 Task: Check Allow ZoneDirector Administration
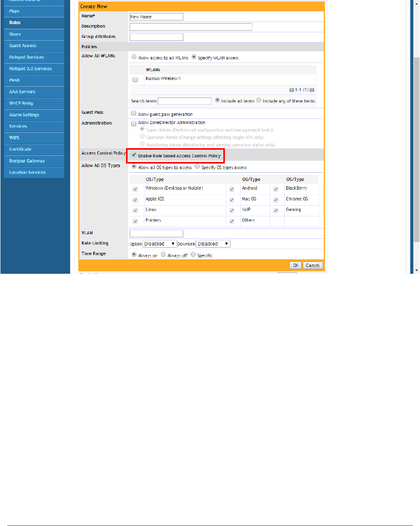(x=134, y=124)
